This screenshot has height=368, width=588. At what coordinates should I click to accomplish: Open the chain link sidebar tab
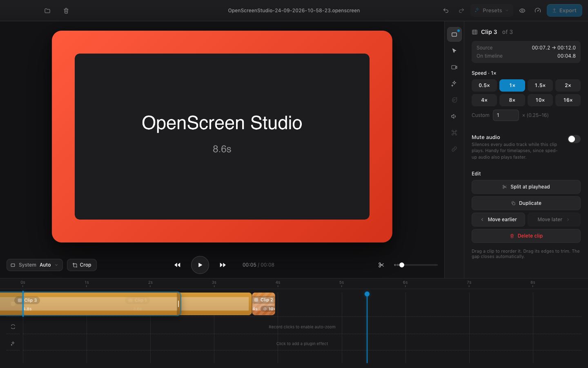[454, 149]
